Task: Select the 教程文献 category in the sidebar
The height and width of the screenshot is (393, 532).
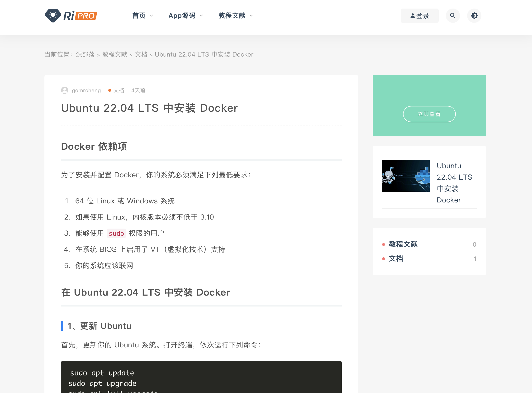Action: pos(403,244)
